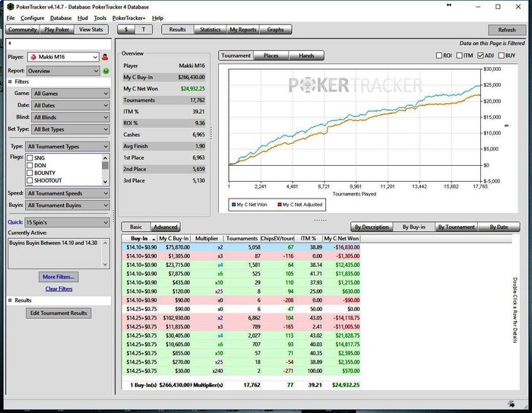532x413 pixels.
Task: Open the Date All Dates dropdown
Action: tap(71, 105)
